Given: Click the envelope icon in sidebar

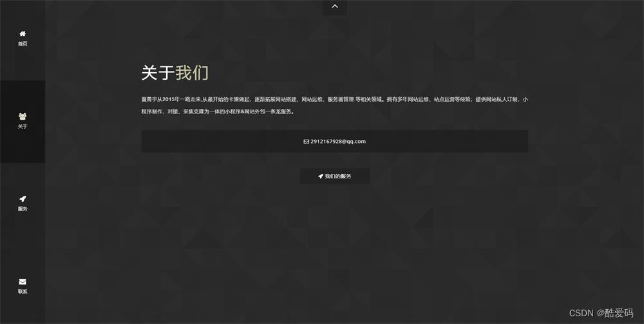Looking at the screenshot, I should click(23, 281).
